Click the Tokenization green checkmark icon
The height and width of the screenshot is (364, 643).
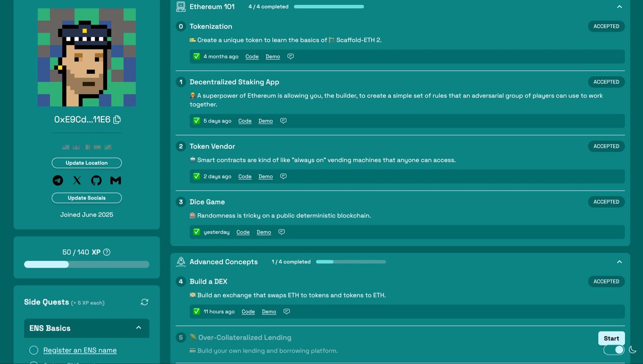197,56
